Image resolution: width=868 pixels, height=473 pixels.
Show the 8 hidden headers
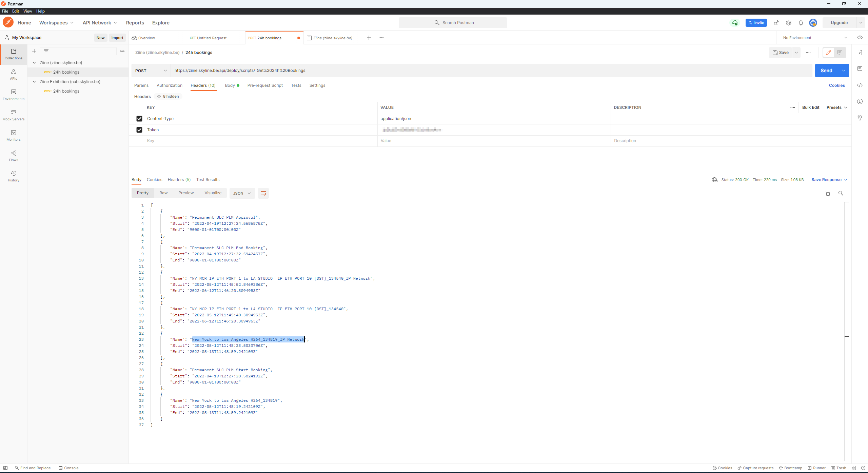point(168,97)
